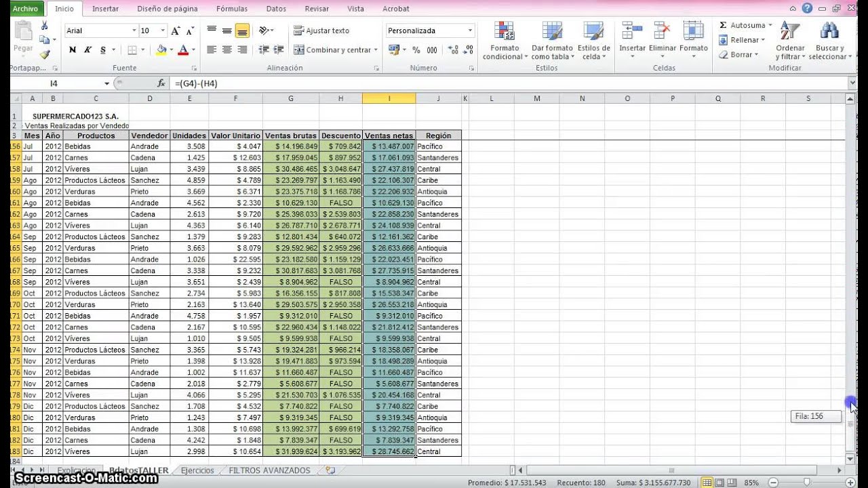
Task: Apply the percent style icon
Action: click(416, 49)
